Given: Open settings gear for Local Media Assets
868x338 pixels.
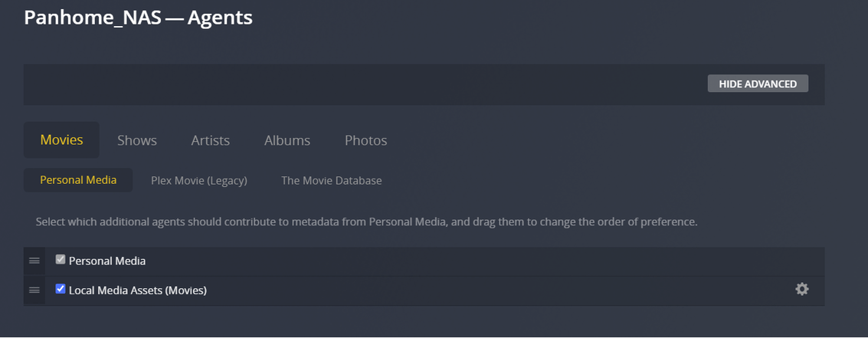Looking at the screenshot, I should click(x=801, y=289).
